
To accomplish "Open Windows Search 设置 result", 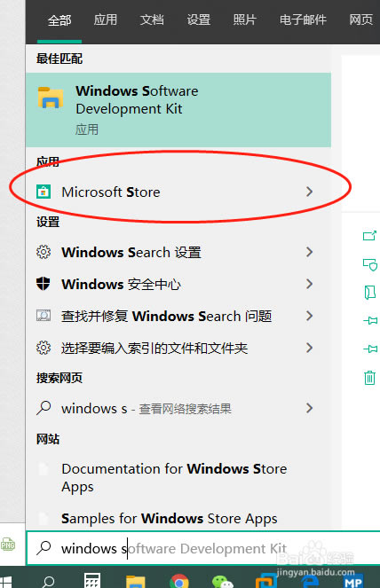I will pyautogui.click(x=178, y=252).
